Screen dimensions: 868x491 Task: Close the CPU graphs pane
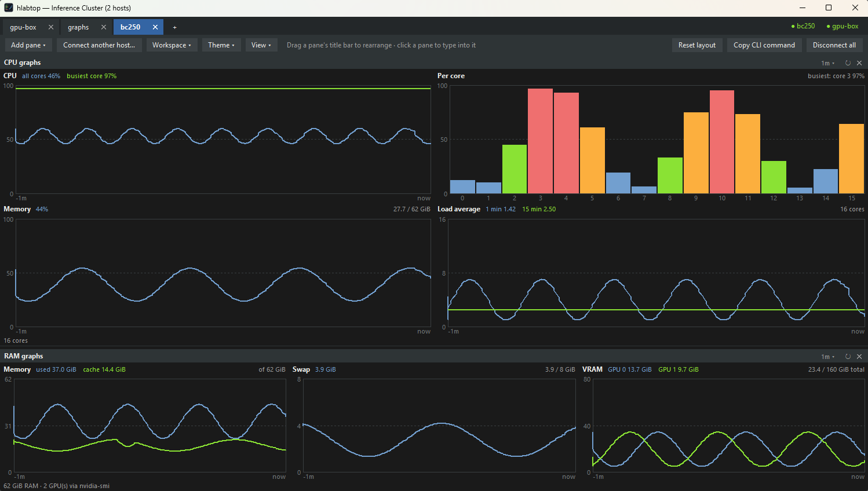tap(859, 63)
